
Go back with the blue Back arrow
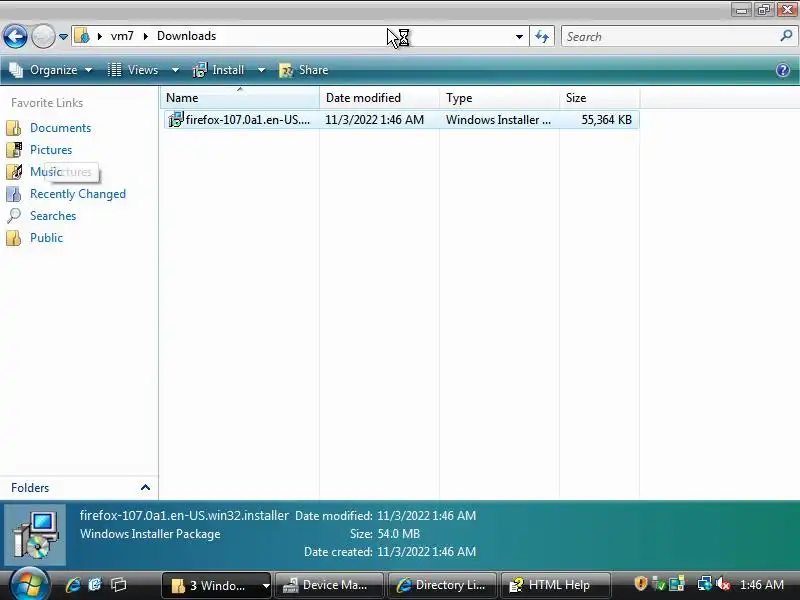[x=15, y=36]
